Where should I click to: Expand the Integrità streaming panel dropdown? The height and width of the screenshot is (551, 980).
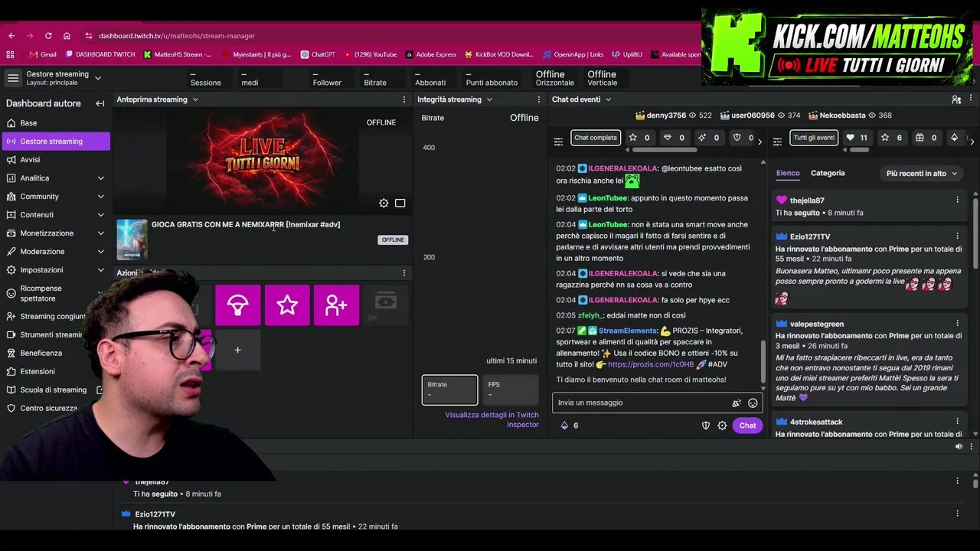[489, 99]
